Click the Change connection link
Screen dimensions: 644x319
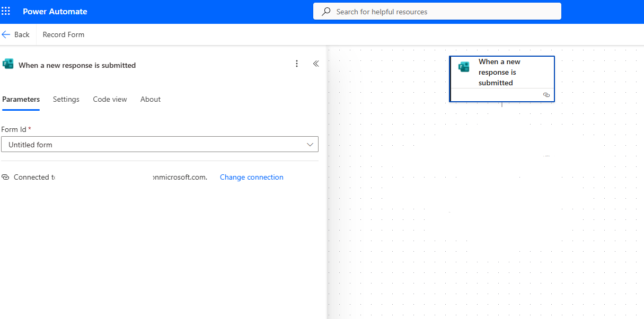[x=251, y=177]
